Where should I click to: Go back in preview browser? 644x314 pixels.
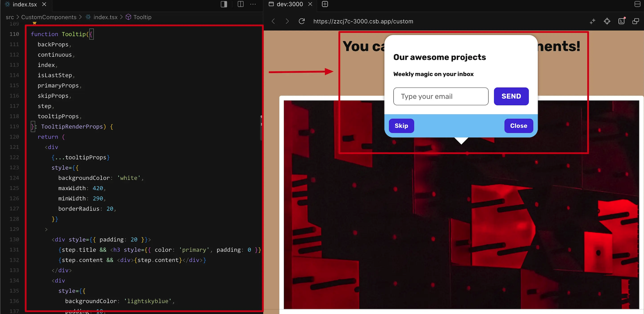[x=273, y=21]
